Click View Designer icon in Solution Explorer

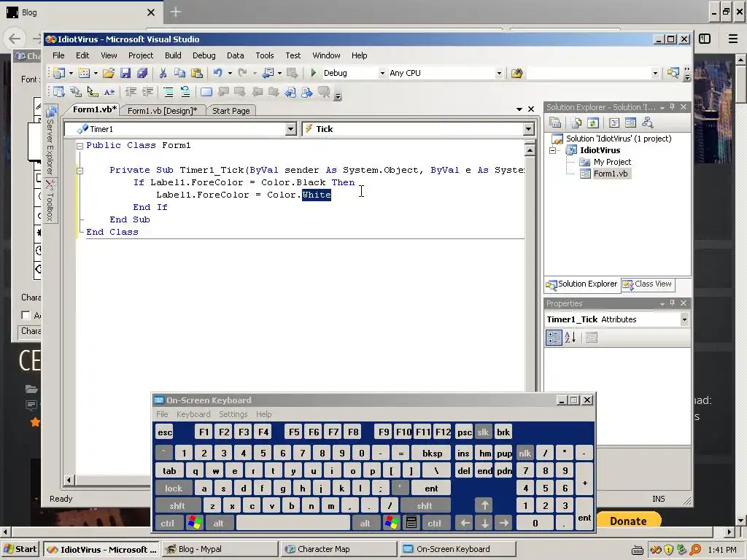(x=630, y=122)
